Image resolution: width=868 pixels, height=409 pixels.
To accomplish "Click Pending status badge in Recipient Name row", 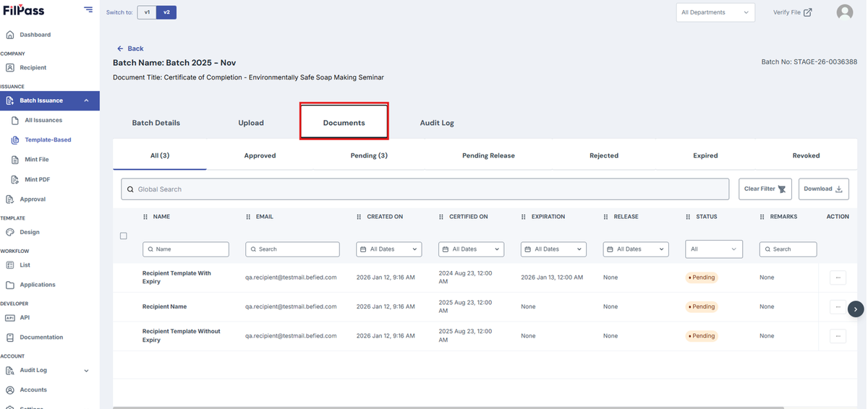I will [x=702, y=306].
